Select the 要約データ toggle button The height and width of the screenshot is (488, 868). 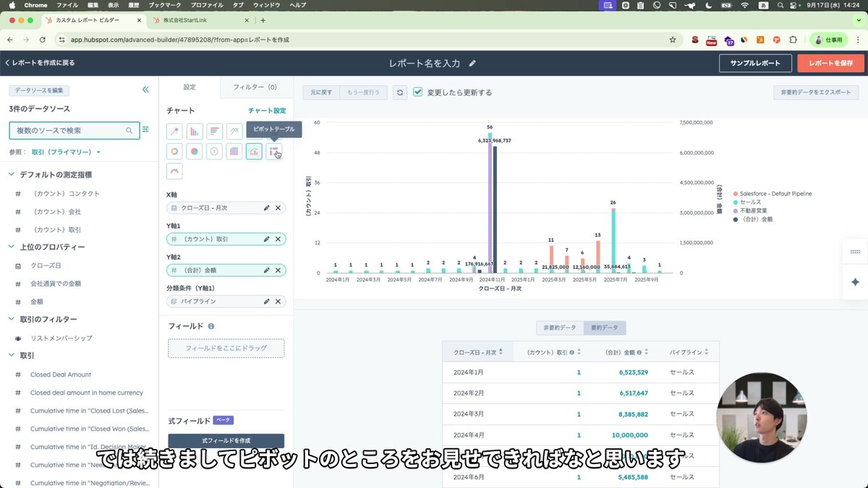(604, 328)
